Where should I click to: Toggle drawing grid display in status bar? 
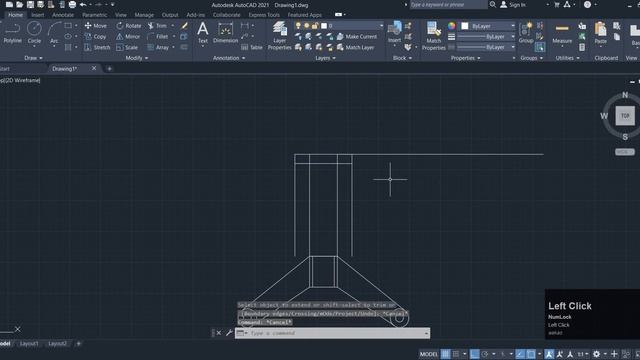(x=446, y=354)
